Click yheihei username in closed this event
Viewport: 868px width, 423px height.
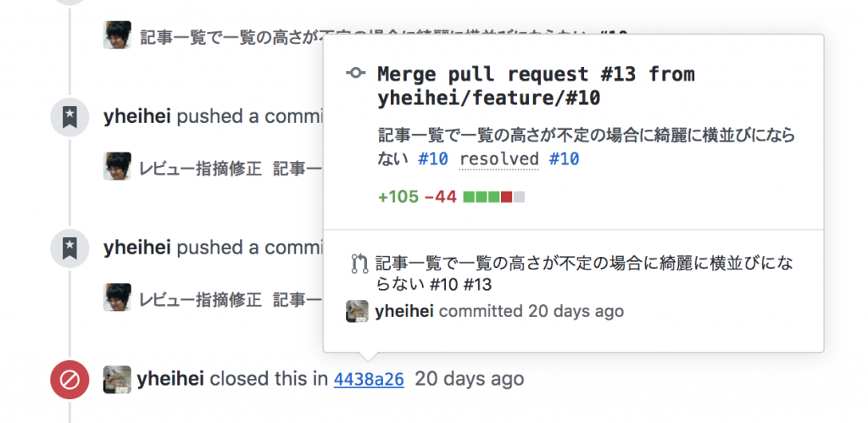[170, 379]
